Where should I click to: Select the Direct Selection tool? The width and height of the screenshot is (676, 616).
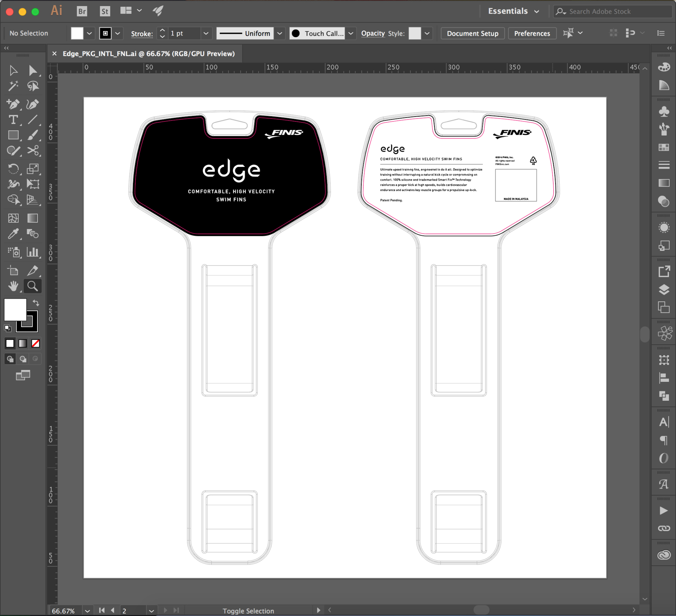[x=33, y=71]
